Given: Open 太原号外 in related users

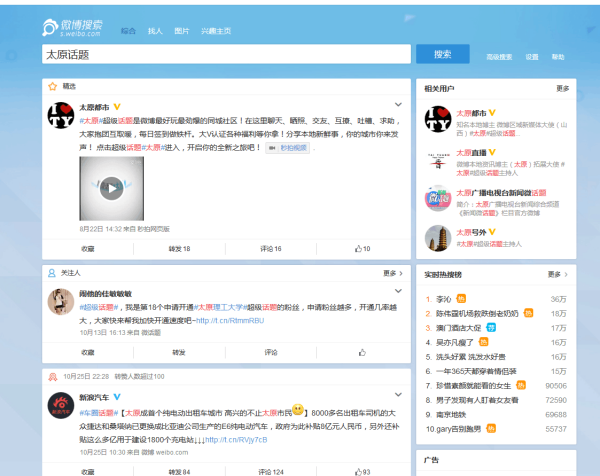Looking at the screenshot, I should [471, 233].
